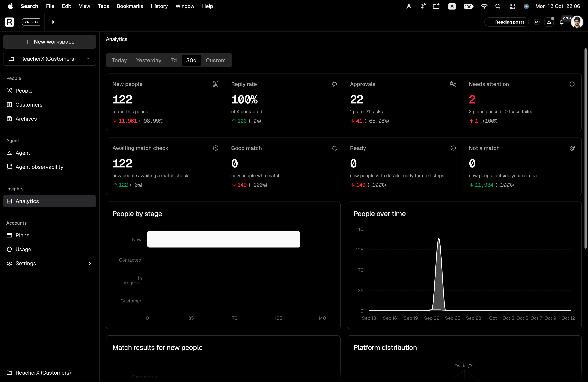
Task: Select the Today time range
Action: (x=119, y=60)
